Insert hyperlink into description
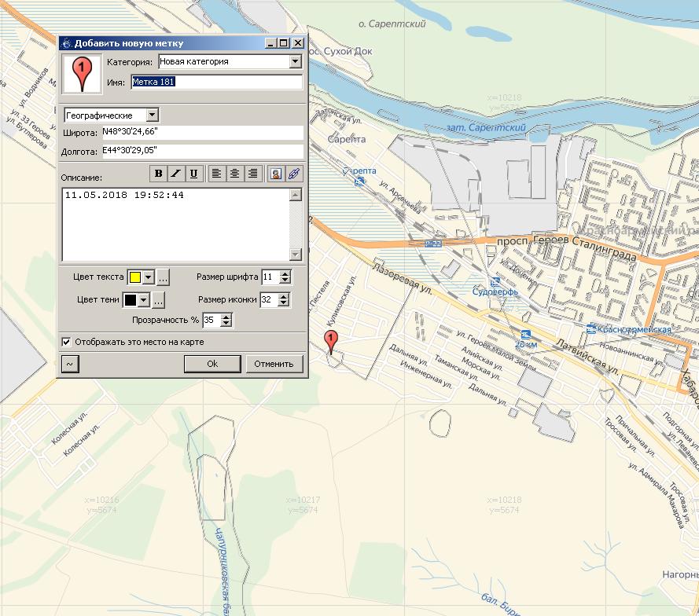This screenshot has height=616, width=699. [294, 174]
